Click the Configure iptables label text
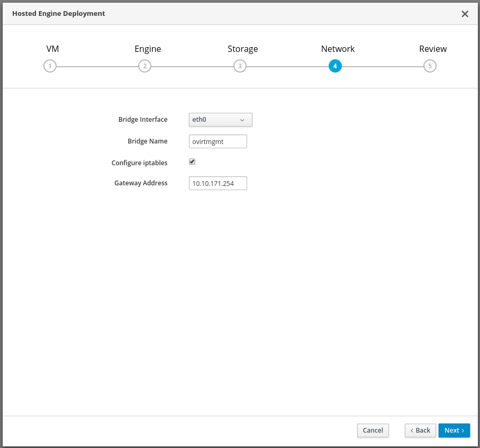This screenshot has height=448, width=480. click(139, 163)
